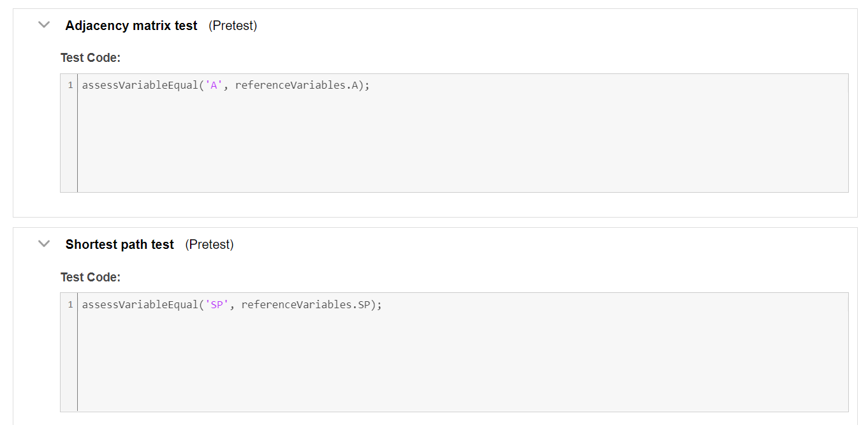Click assessVariableEqual in the Shortest path code
Image resolution: width=868 pixels, height=432 pixels.
pyautogui.click(x=140, y=305)
